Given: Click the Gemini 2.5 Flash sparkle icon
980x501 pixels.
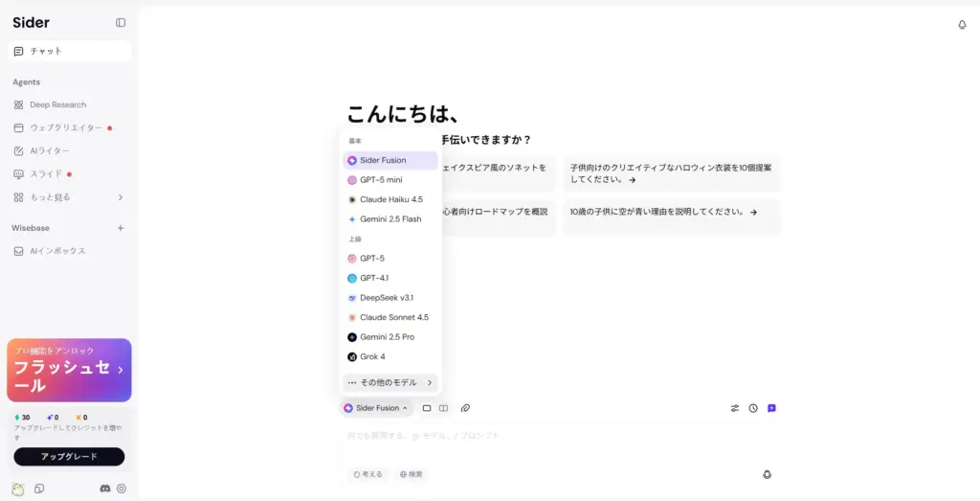Looking at the screenshot, I should [x=352, y=219].
